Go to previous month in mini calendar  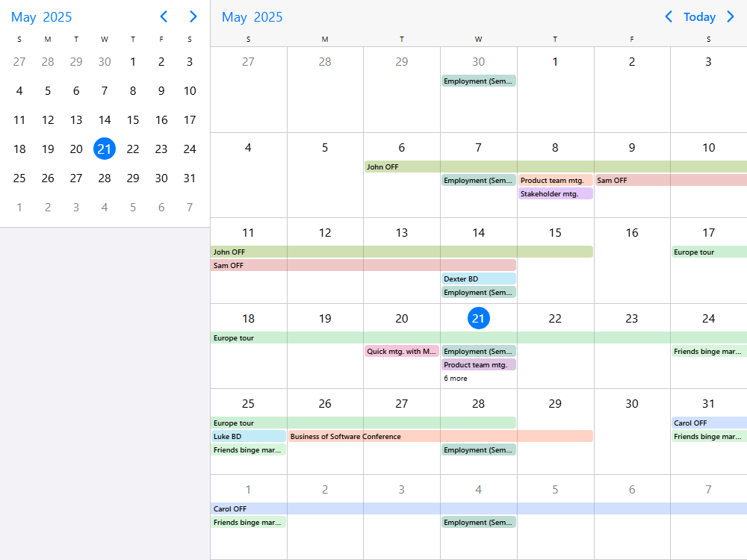164,16
